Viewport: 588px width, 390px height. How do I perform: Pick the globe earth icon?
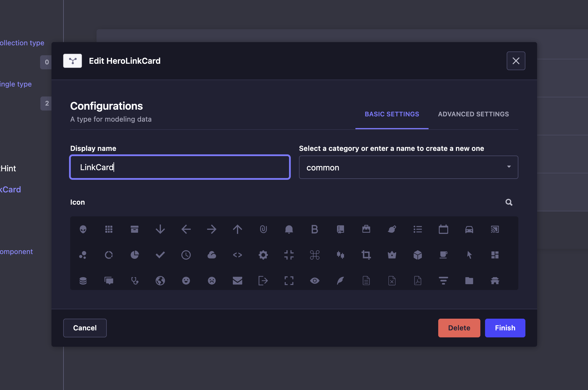(x=160, y=281)
